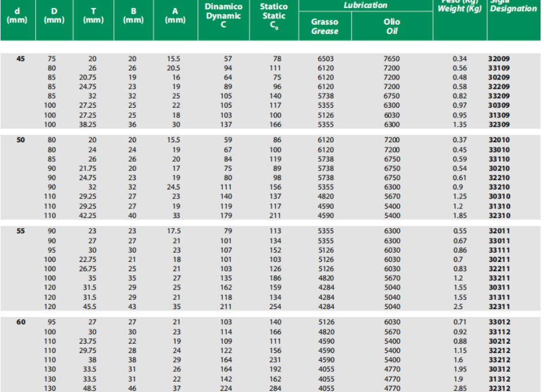Select designation 33210

click(499, 187)
